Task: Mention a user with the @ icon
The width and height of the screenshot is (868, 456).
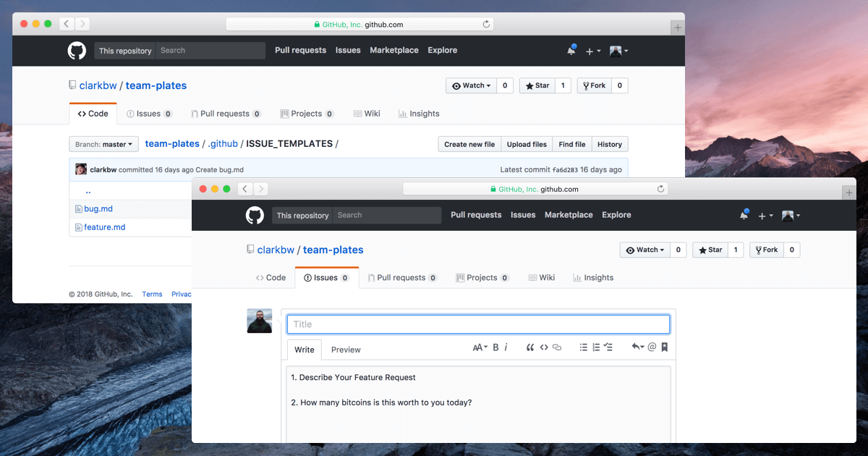Action: [x=652, y=347]
